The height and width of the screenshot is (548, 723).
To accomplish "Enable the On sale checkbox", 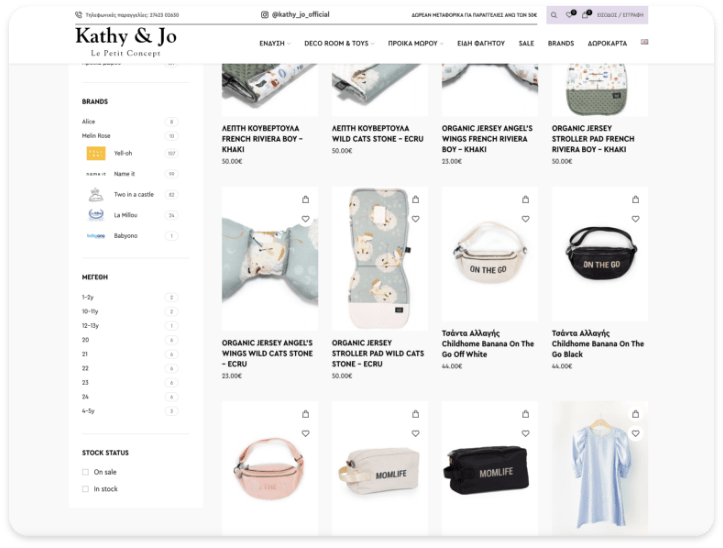I will tap(86, 472).
